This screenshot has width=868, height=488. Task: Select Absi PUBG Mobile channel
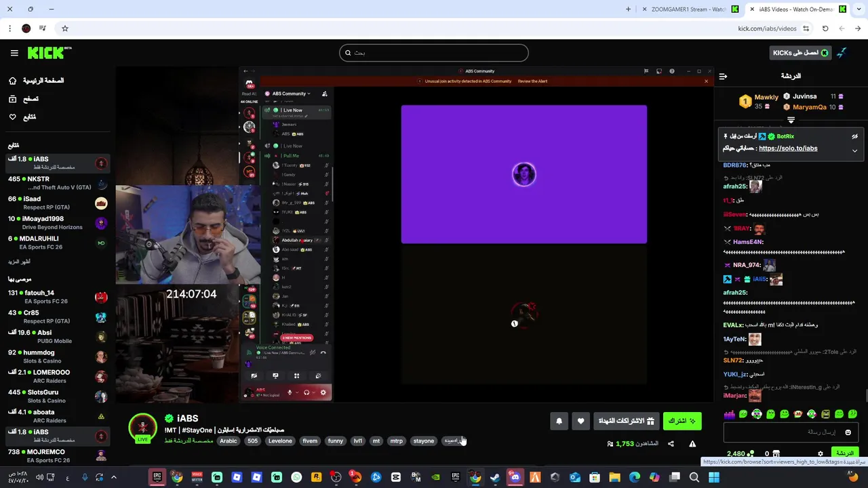(58, 337)
